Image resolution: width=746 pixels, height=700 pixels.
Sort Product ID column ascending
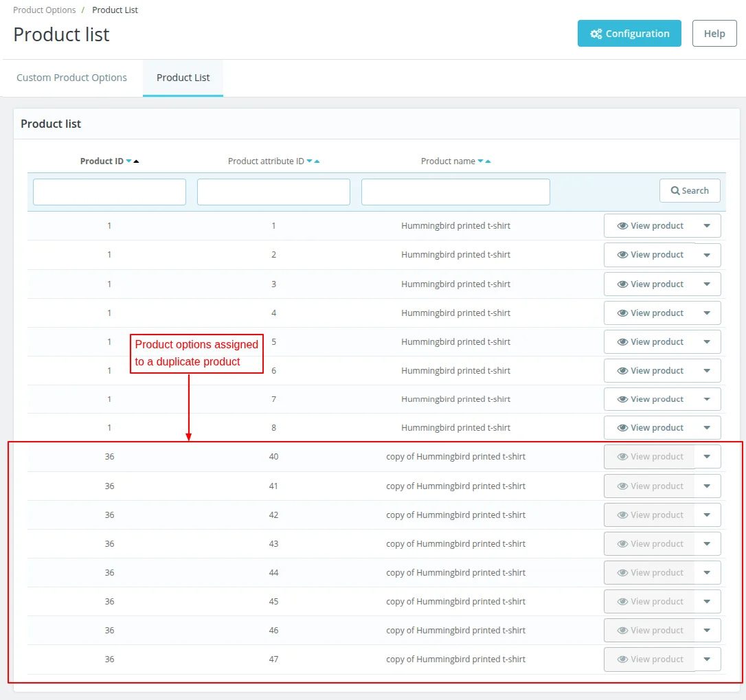136,161
